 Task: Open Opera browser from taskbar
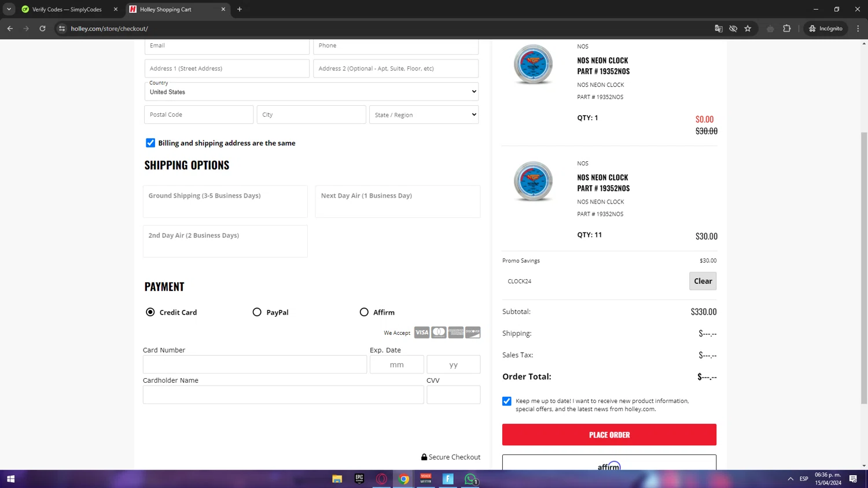click(x=381, y=479)
